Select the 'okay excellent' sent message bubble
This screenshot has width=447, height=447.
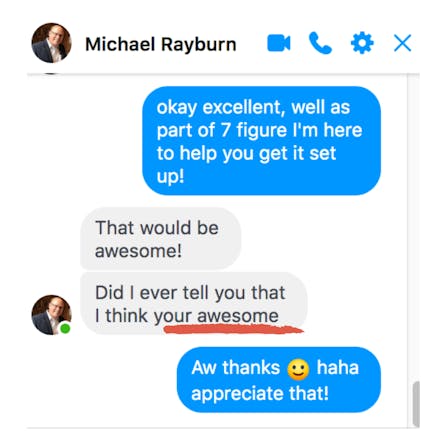click(261, 141)
